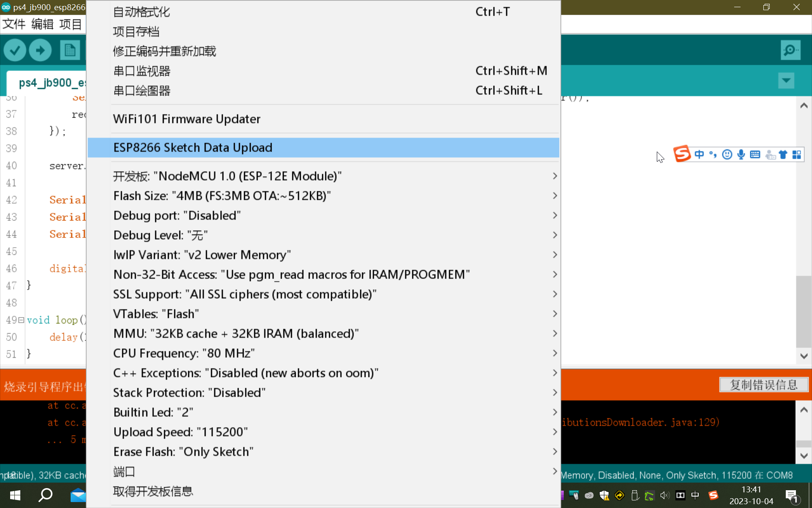The height and width of the screenshot is (508, 812).
Task: Choose WiFi101 Firmware Updater menu item
Action: click(x=323, y=119)
